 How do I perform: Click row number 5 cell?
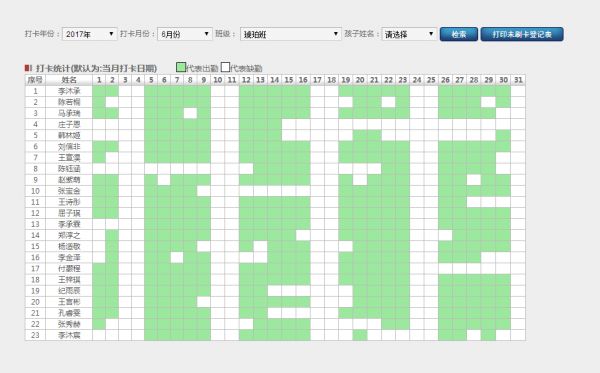tap(35, 135)
